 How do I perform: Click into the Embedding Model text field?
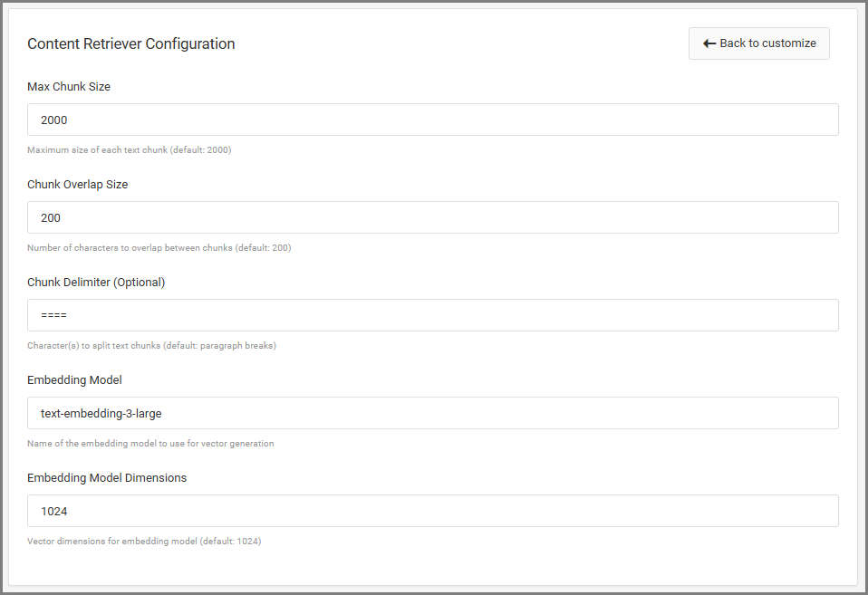432,413
